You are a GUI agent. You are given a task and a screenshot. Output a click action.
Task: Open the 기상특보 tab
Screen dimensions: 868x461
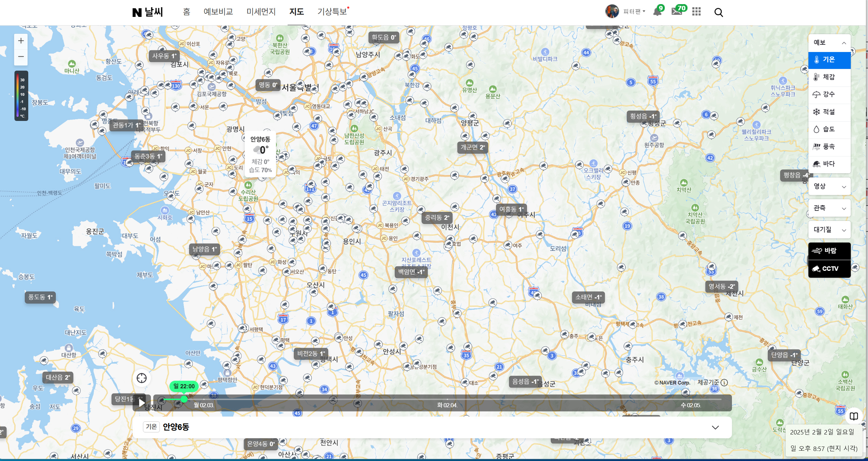332,12
